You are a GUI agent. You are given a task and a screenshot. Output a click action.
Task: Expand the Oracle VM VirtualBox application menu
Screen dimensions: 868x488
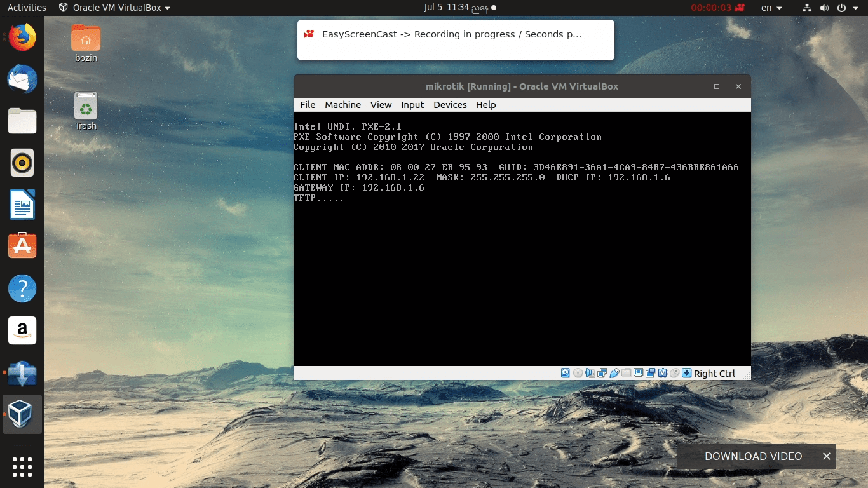click(x=113, y=8)
